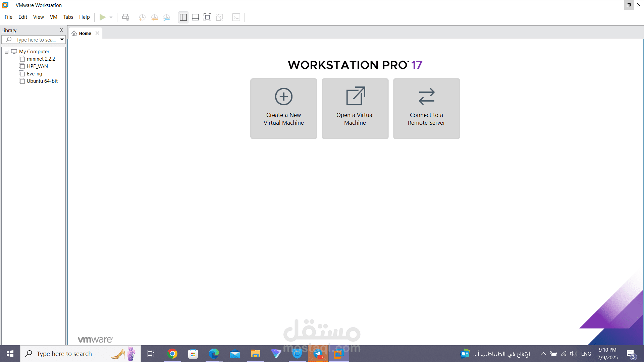Open Telegram from the taskbar

[x=318, y=354]
